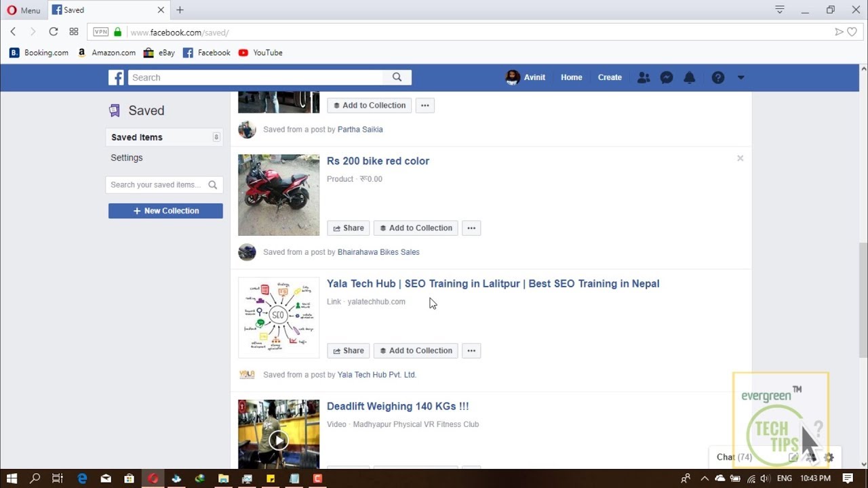The width and height of the screenshot is (868, 488).
Task: Open Mail app from taskbar
Action: tap(106, 479)
